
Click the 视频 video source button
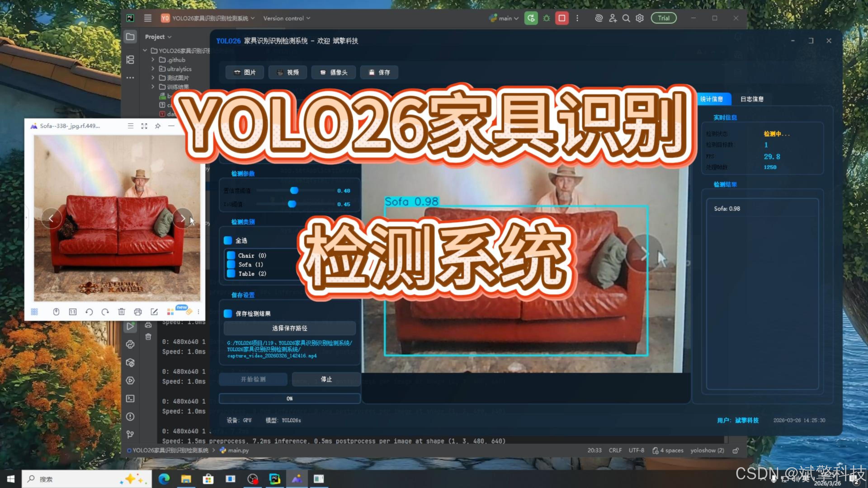click(288, 72)
